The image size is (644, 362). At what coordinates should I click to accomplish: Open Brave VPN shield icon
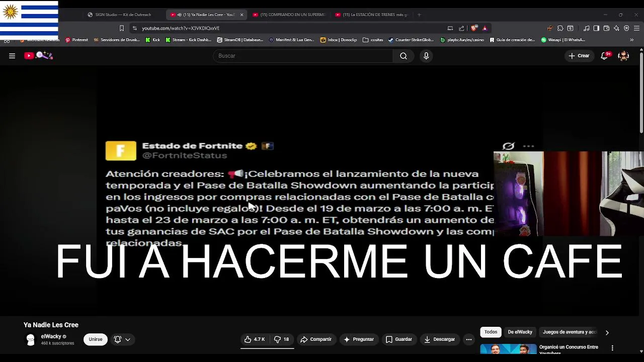[x=626, y=28]
